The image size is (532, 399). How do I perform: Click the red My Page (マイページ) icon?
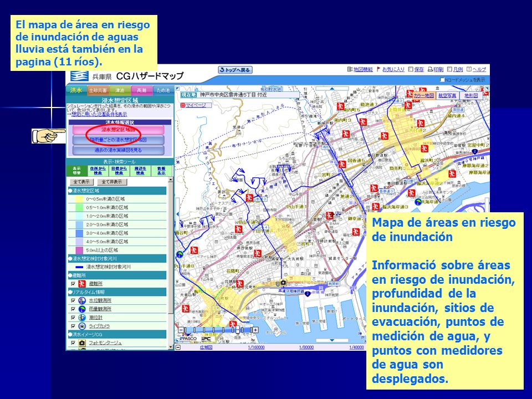[x=183, y=105]
